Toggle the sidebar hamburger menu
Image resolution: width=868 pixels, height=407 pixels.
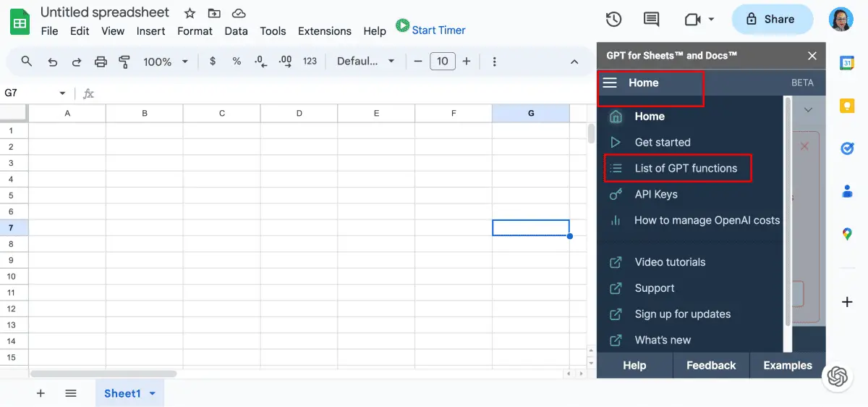click(x=610, y=83)
